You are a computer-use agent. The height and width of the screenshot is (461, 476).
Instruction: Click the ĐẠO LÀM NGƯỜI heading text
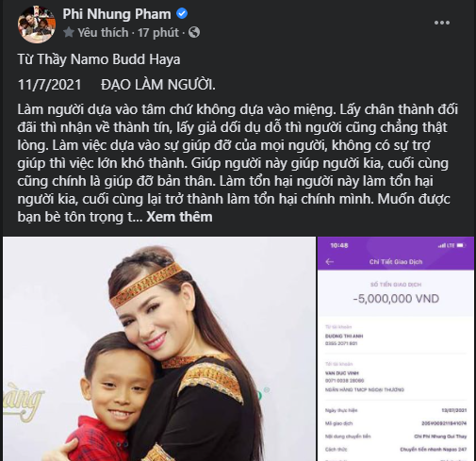158,85
